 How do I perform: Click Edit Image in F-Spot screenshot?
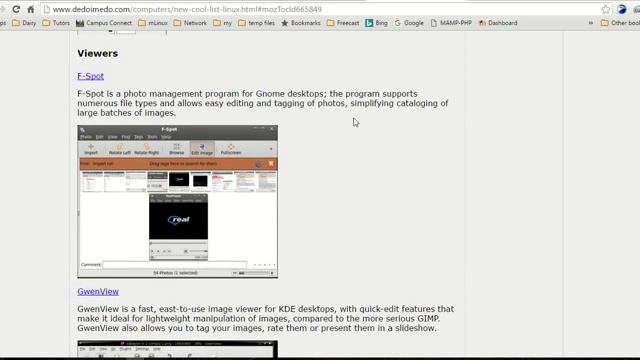(x=202, y=149)
